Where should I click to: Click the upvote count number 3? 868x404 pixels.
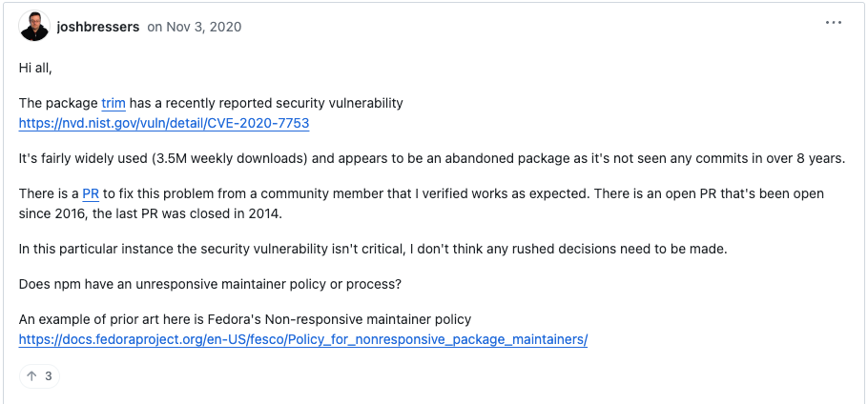pyautogui.click(x=49, y=375)
